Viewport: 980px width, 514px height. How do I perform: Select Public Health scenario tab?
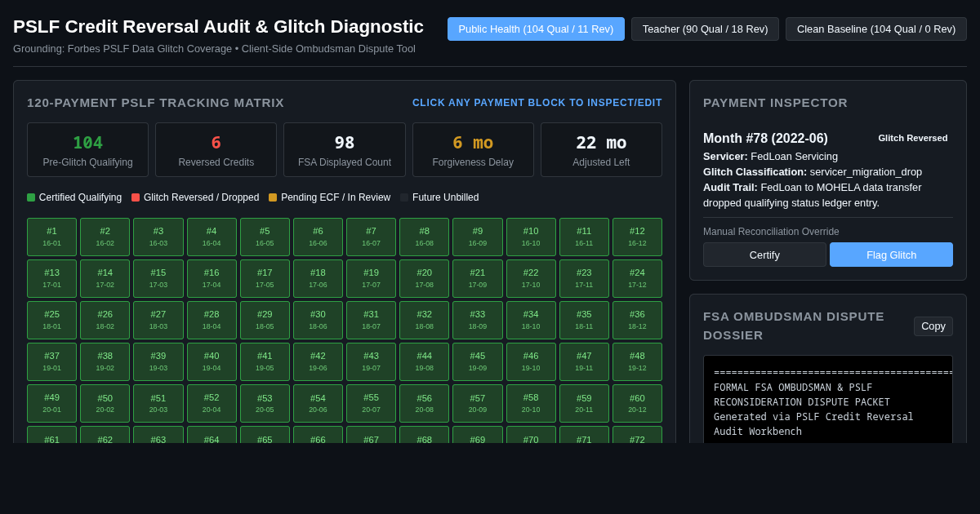536,29
